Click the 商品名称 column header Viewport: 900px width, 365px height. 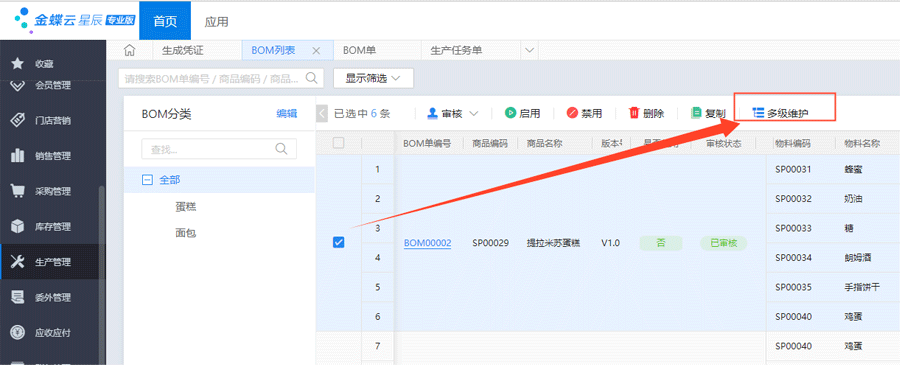(x=544, y=143)
